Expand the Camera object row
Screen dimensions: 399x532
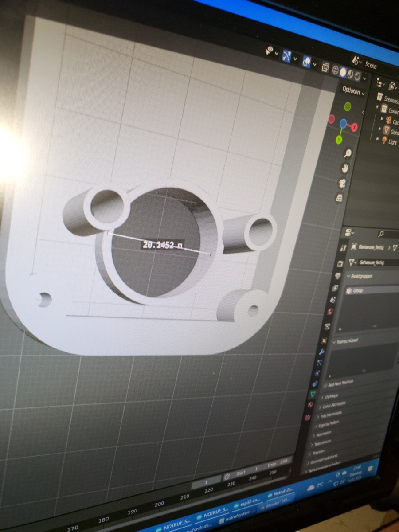(382, 118)
